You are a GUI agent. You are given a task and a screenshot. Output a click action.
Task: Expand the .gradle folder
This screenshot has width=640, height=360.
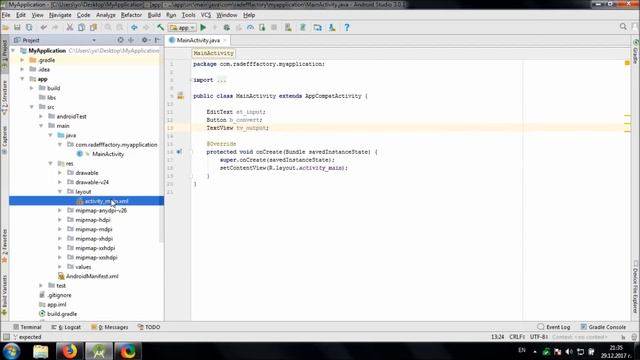click(x=22, y=60)
